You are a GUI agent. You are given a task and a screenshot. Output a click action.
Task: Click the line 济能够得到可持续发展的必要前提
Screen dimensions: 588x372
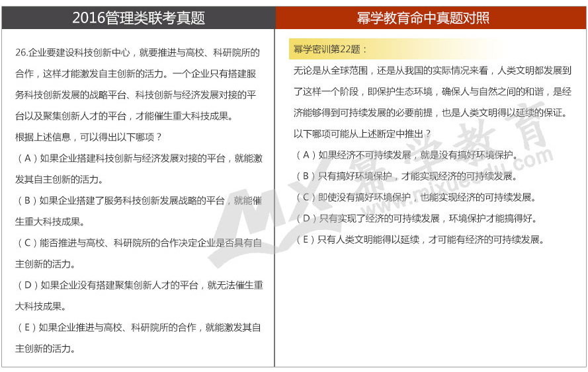point(431,113)
